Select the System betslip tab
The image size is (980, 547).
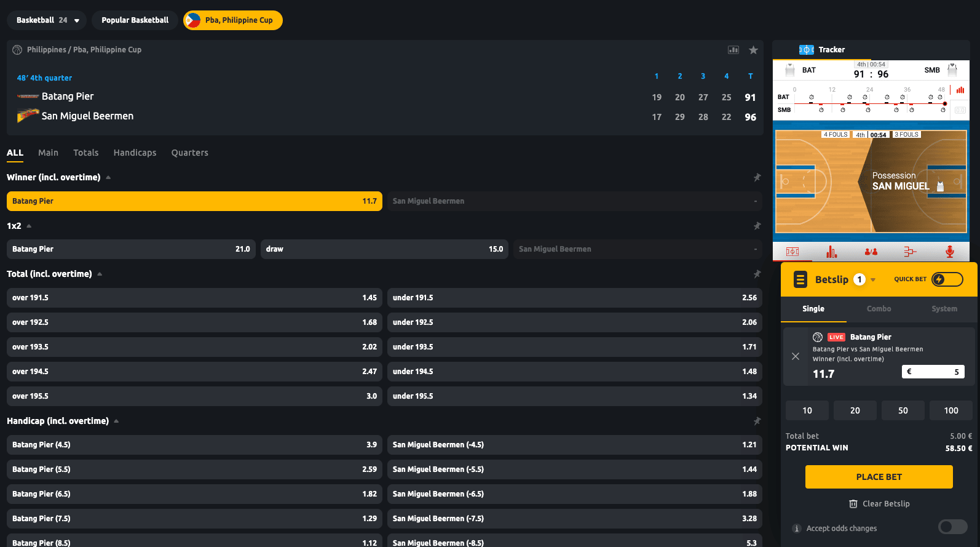coord(944,309)
